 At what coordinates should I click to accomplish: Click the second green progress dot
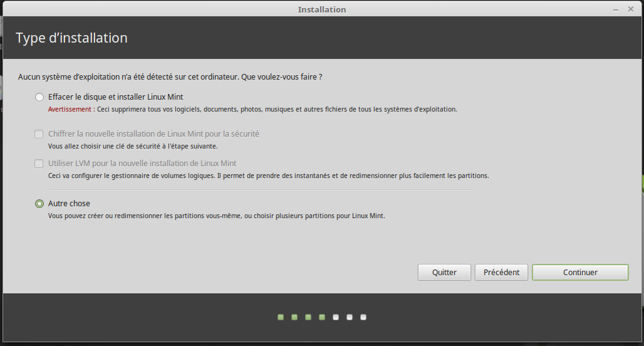coord(294,317)
